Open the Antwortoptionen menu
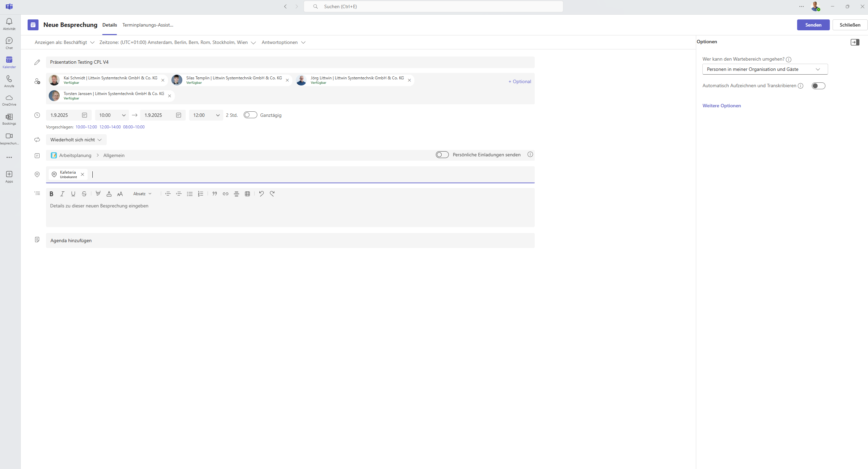Image resolution: width=868 pixels, height=469 pixels. [283, 42]
